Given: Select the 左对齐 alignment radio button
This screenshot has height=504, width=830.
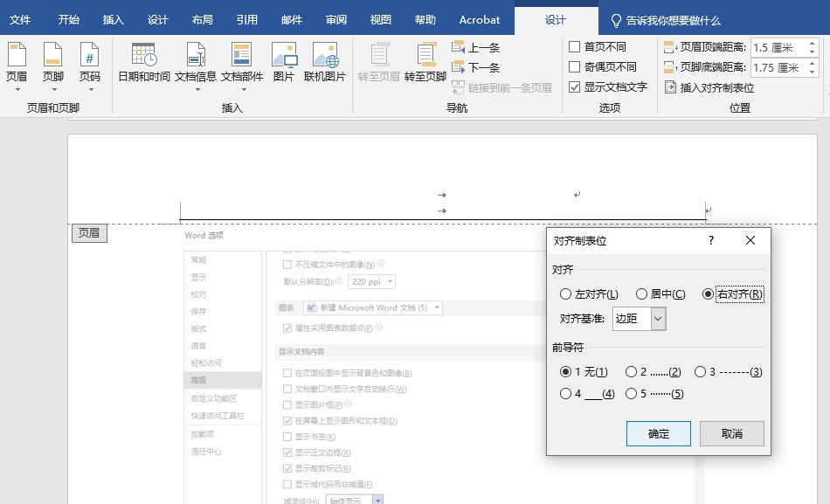Looking at the screenshot, I should coord(566,294).
